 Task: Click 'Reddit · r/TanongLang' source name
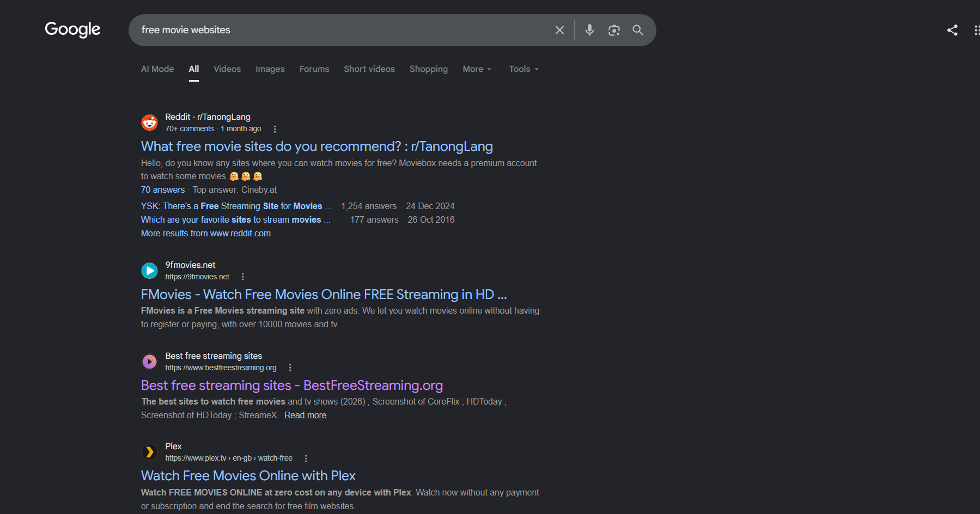208,117
